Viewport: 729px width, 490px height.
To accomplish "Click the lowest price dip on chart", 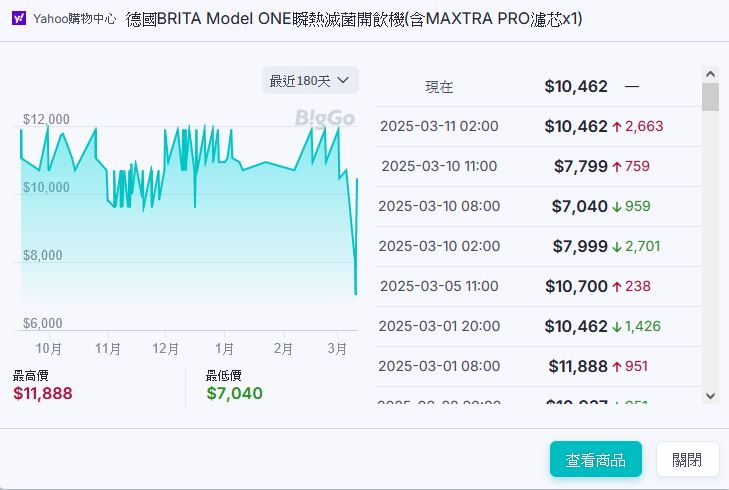I will tap(355, 293).
